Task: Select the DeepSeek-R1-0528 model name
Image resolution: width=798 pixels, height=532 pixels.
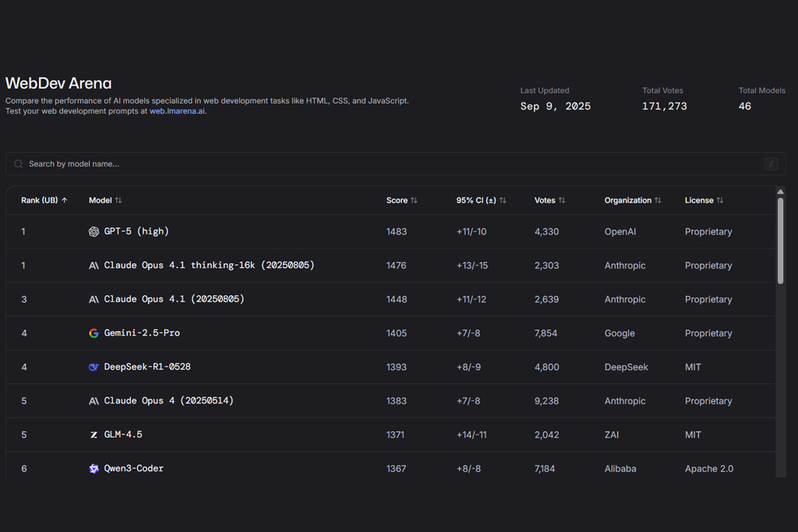Action: click(x=147, y=367)
